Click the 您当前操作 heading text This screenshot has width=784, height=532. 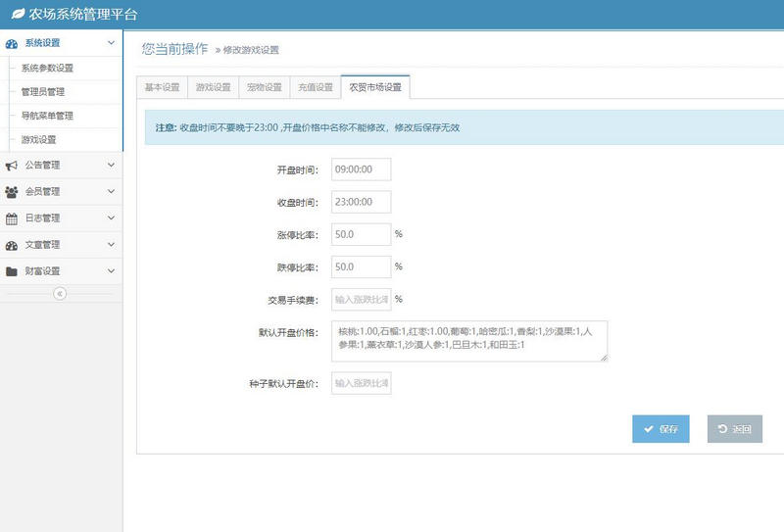click(x=174, y=49)
